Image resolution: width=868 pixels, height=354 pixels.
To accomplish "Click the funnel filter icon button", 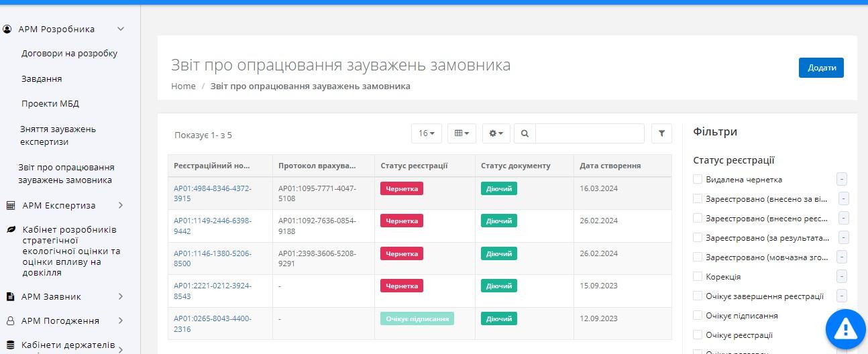I will point(661,133).
